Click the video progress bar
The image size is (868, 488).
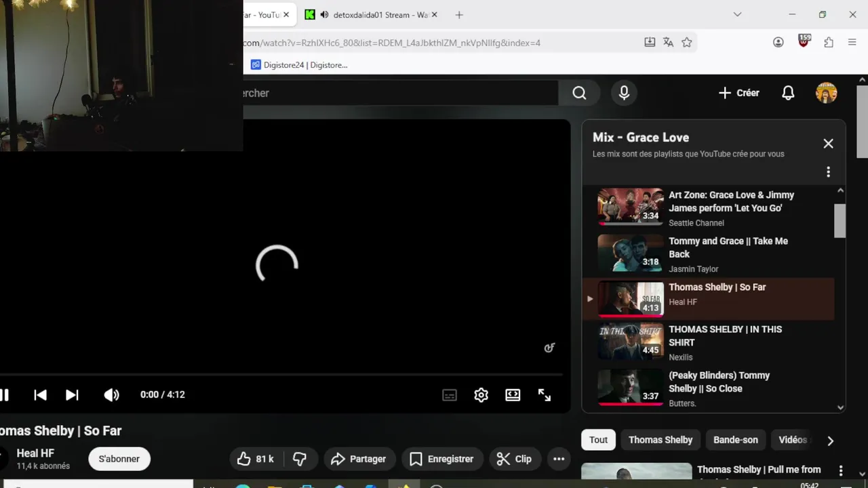click(281, 374)
